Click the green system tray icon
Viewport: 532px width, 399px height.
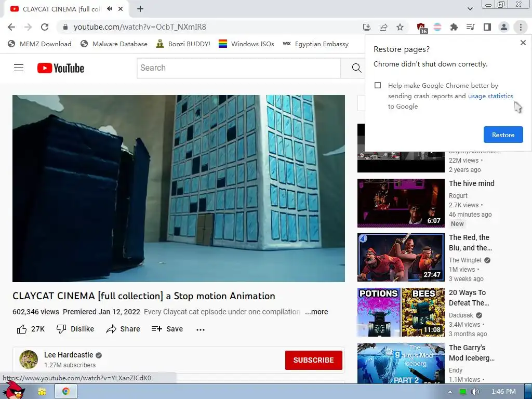point(462,392)
